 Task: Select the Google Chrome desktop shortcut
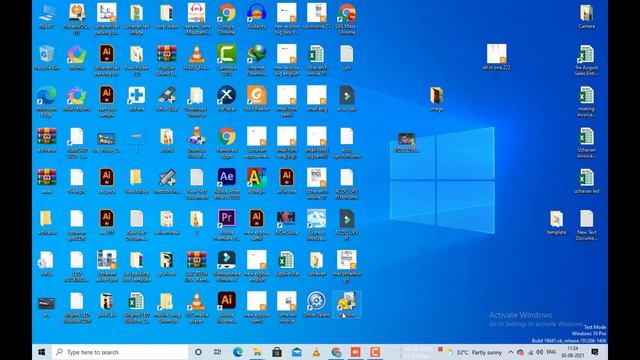[x=227, y=18]
